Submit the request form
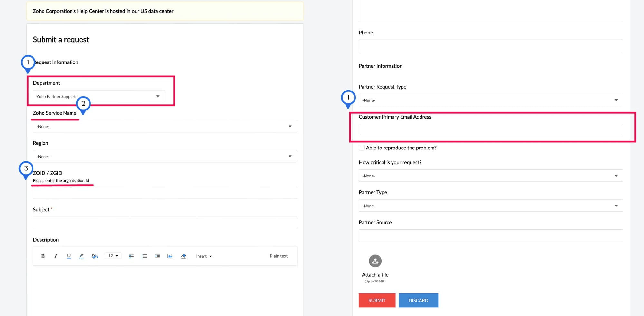Image resolution: width=644 pixels, height=316 pixels. click(x=377, y=300)
